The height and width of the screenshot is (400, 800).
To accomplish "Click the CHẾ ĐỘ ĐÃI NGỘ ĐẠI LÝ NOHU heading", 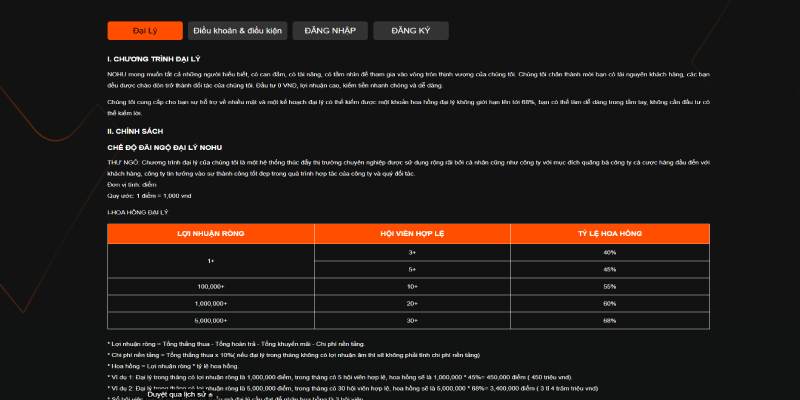I will tap(165, 148).
